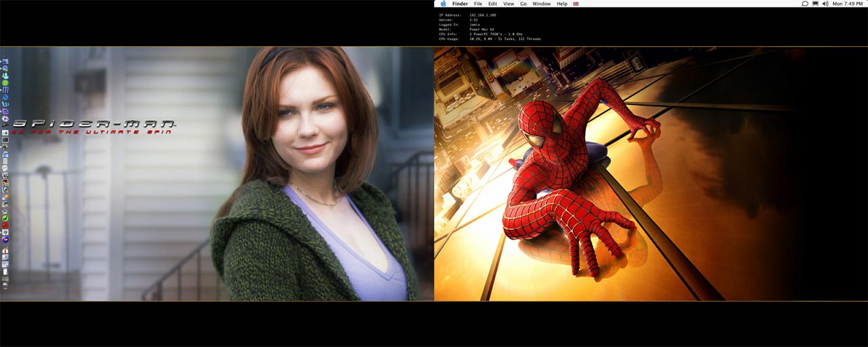Click the Logged In jamie line
This screenshot has width=868, height=347.
tap(460, 24)
